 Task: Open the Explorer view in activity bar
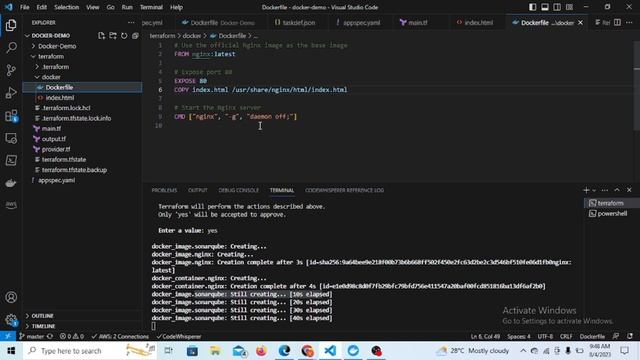(11, 25)
